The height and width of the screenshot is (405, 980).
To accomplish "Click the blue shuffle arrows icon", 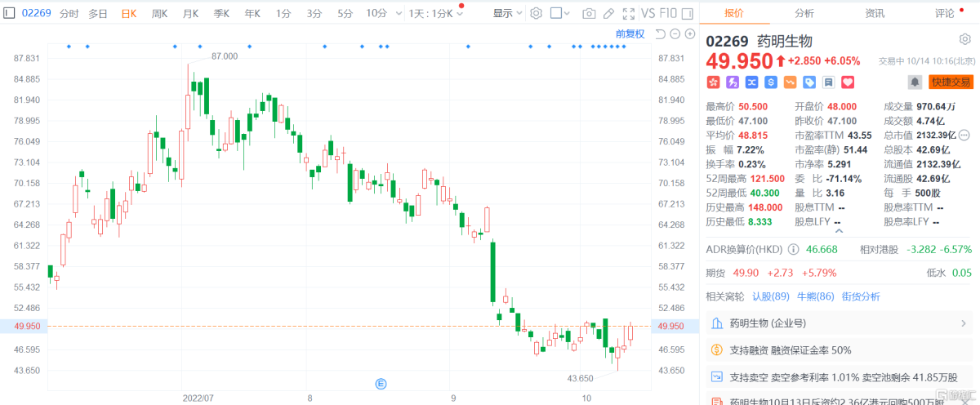I will pos(751,82).
